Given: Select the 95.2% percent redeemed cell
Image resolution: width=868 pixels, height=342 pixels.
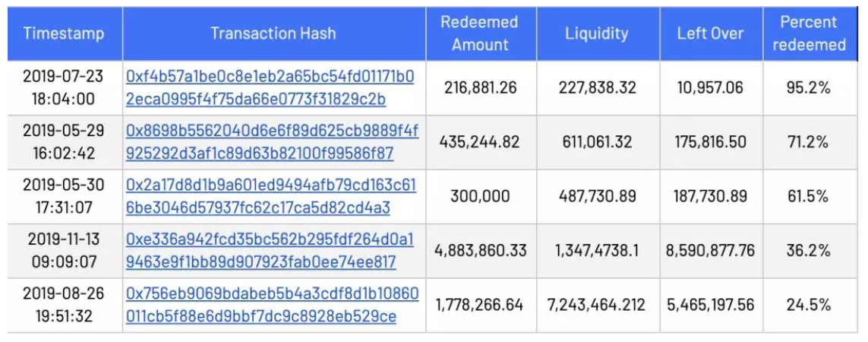Looking at the screenshot, I should (x=809, y=88).
